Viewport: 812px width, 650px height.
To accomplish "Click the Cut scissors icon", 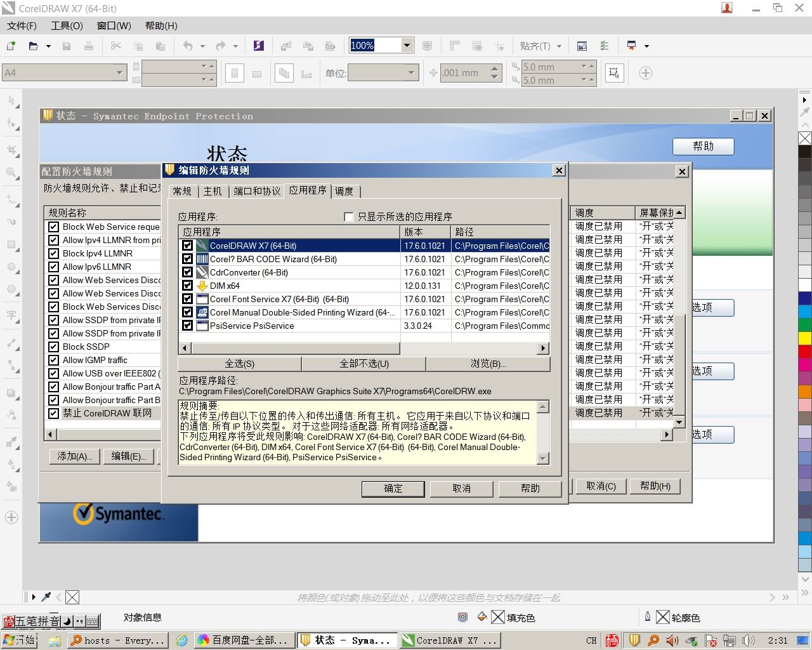I will tap(115, 46).
